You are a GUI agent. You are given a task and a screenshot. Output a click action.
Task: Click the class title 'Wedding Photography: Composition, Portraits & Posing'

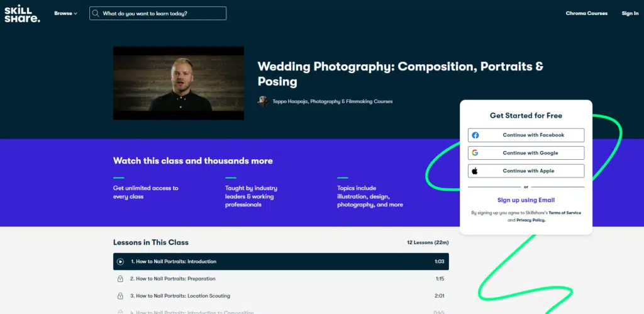(401, 74)
